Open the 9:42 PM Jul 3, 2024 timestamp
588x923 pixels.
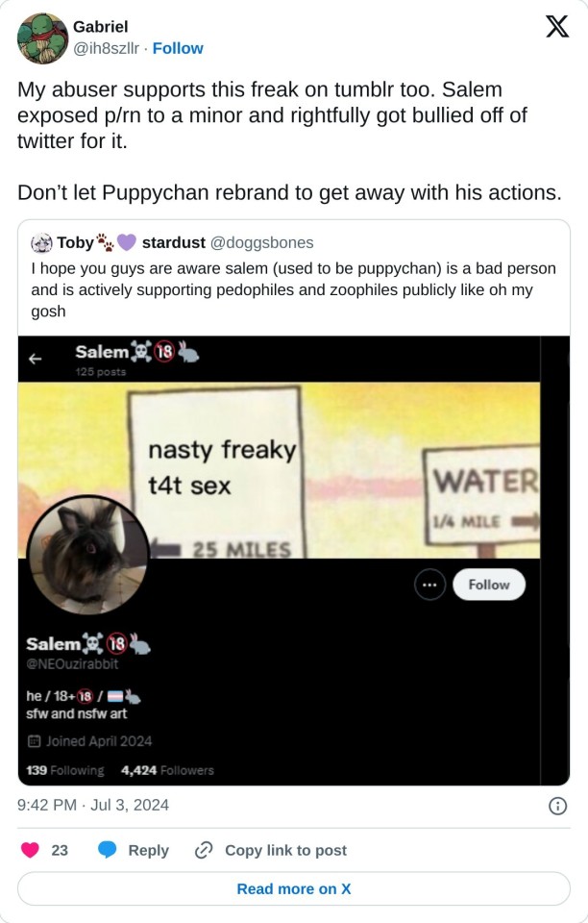93,805
